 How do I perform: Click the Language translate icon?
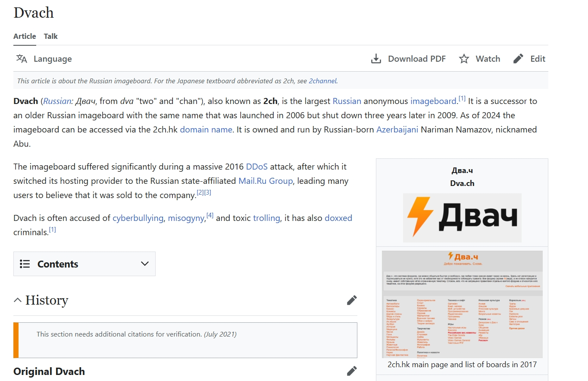[x=22, y=59]
